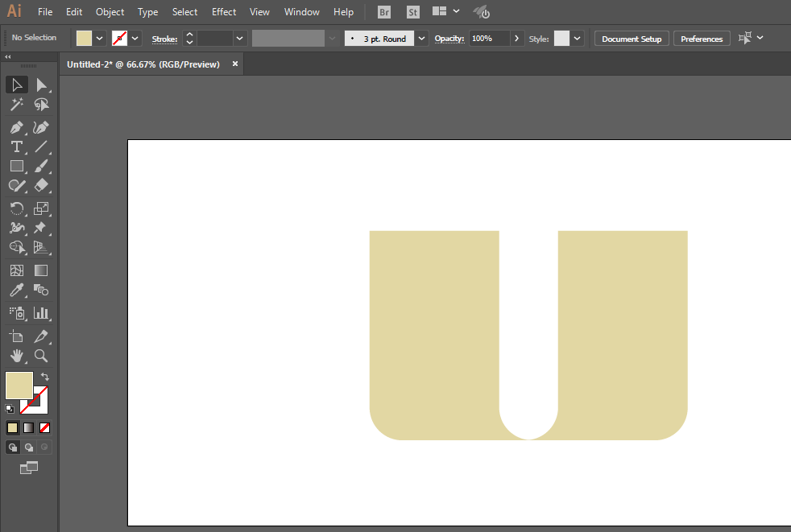Pick the Hand tool

[x=17, y=356]
